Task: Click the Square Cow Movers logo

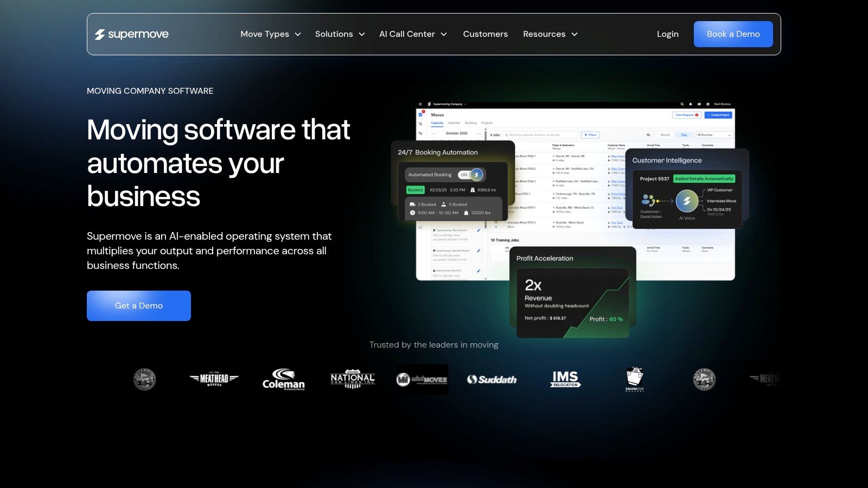Action: [635, 379]
